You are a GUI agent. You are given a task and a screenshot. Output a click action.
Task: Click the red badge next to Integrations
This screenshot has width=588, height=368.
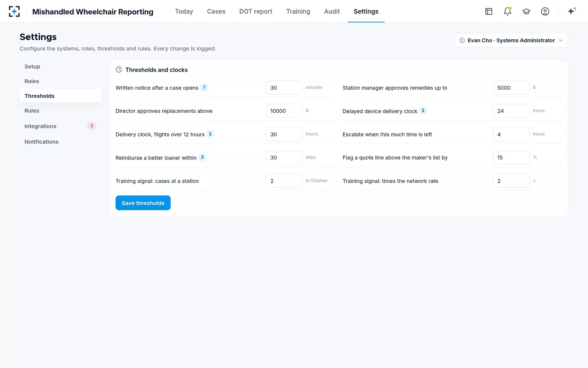[x=92, y=126]
